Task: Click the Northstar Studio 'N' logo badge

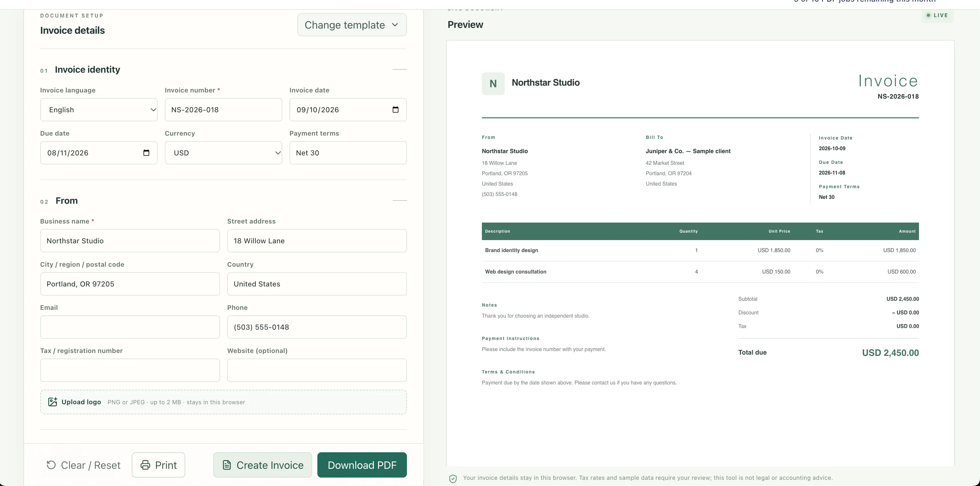Action: [493, 84]
